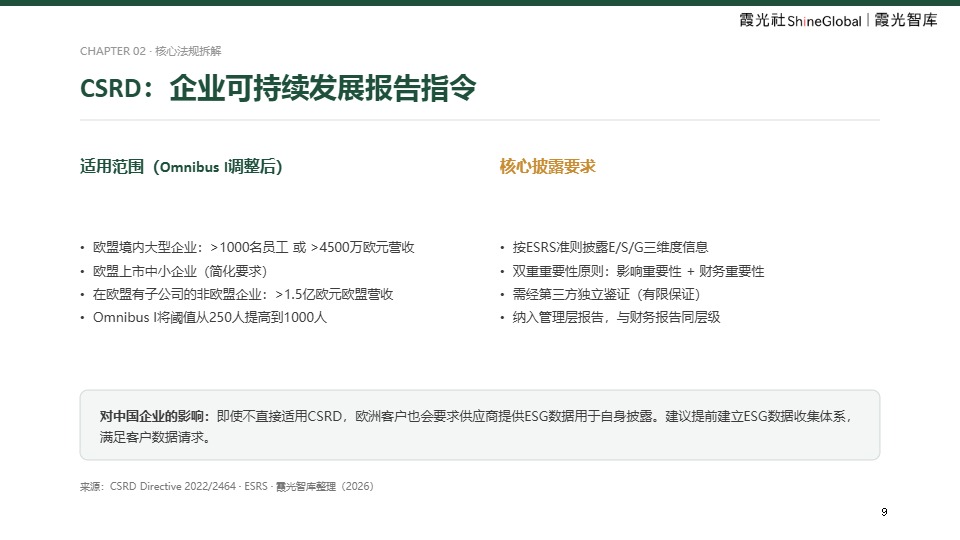This screenshot has height=540, width=960.
Task: Select the heading '适用范围（Omnibus I调整后）'
Action: 181,167
